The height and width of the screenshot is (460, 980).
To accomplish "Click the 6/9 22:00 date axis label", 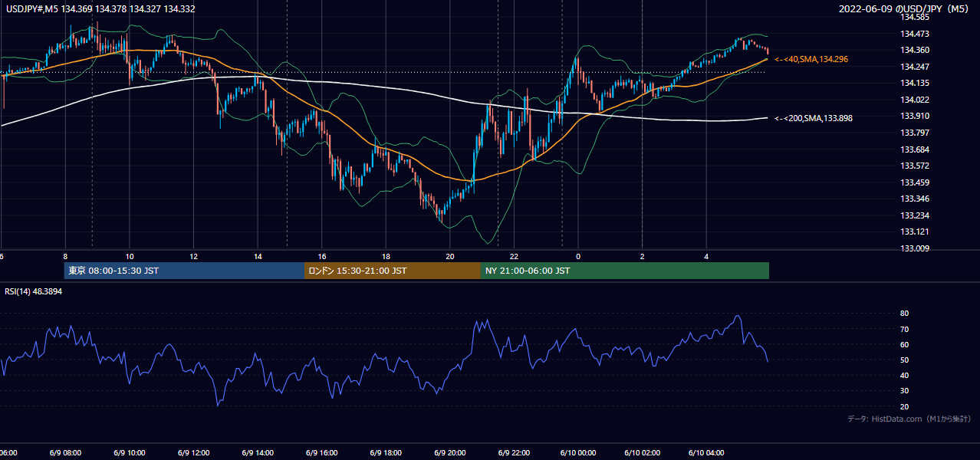I will point(513,452).
